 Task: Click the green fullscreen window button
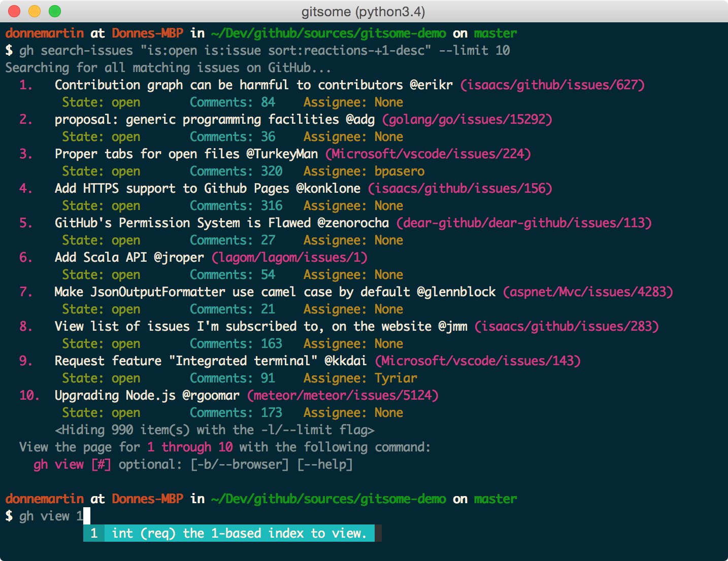[55, 11]
